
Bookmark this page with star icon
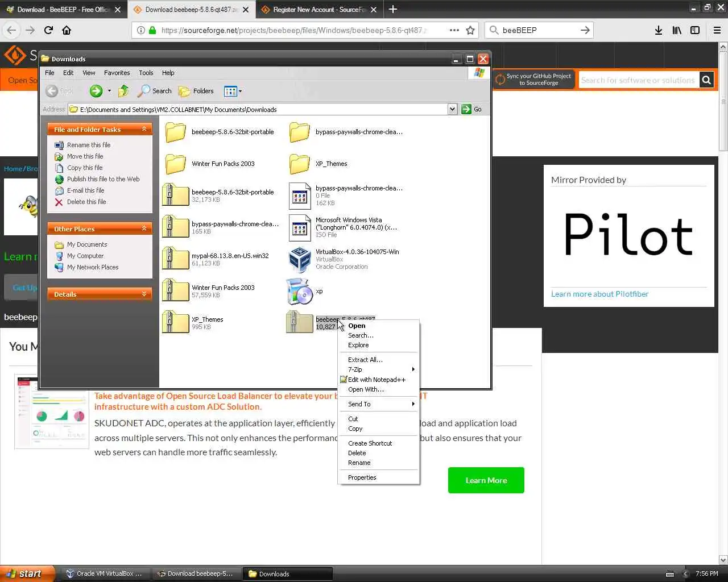(470, 30)
